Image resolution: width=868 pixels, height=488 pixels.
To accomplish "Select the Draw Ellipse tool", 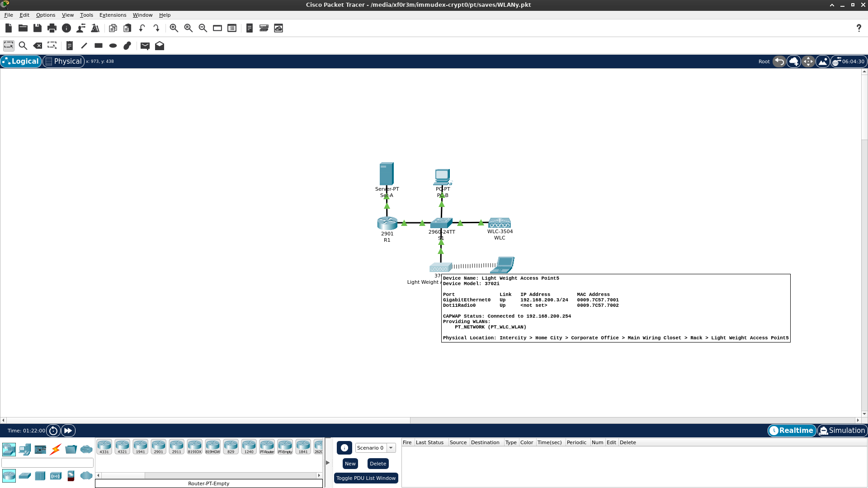I will pyautogui.click(x=113, y=46).
